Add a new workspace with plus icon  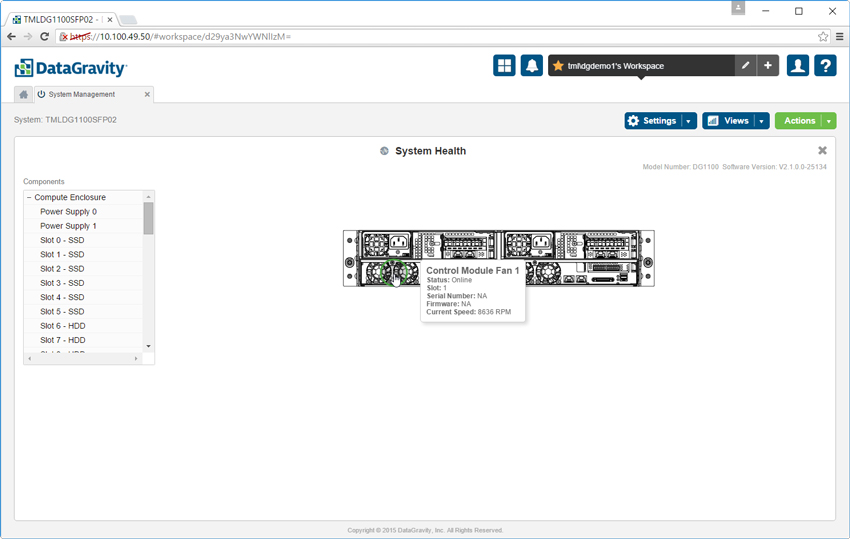pos(768,66)
